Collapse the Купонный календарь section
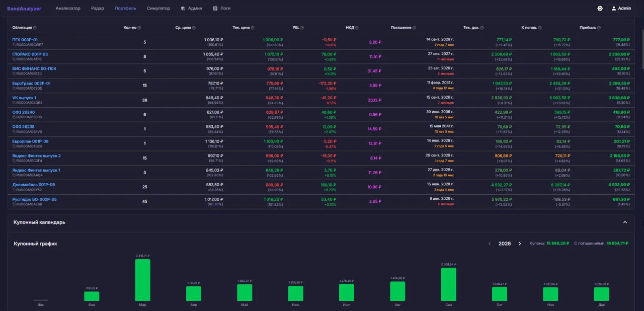The image size is (644, 311). [625, 222]
